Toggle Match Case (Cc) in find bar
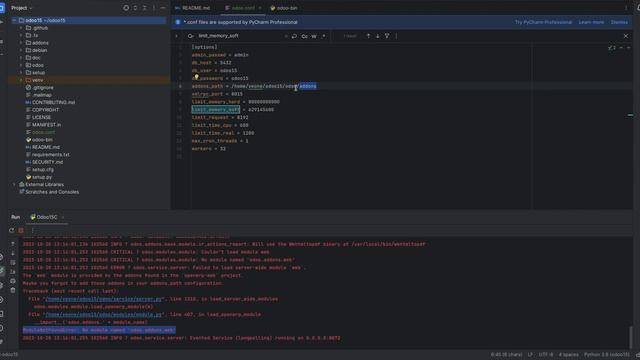 (x=304, y=36)
